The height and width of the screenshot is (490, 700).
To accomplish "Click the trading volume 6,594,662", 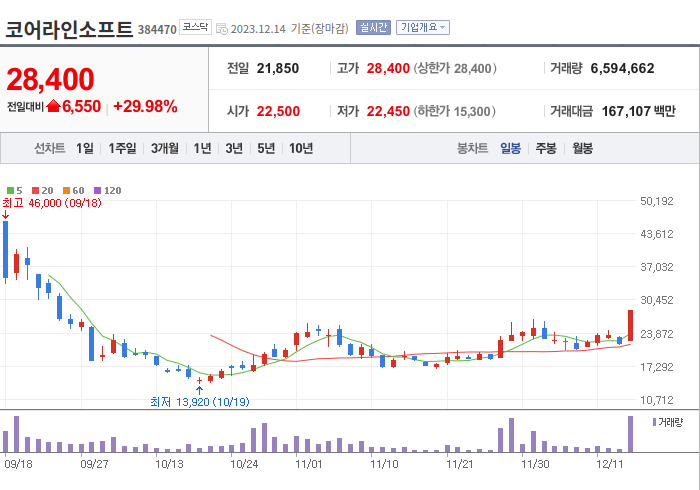I will click(x=622, y=68).
